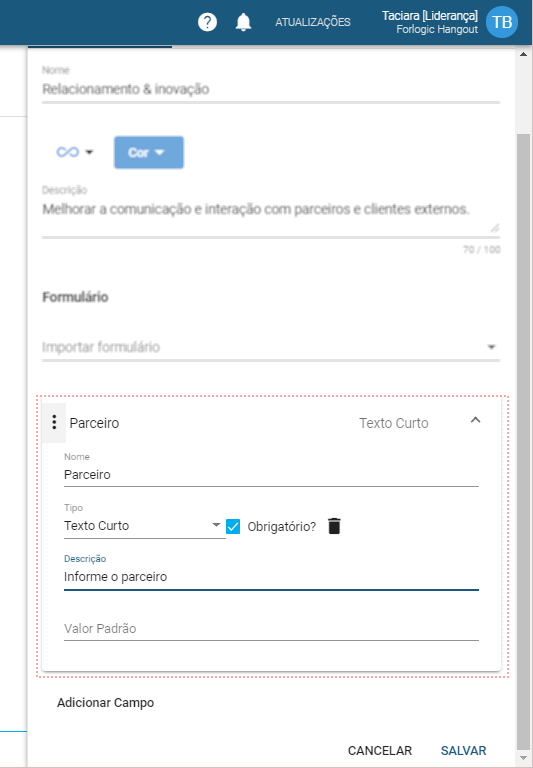Open the Tipo Texto Curto dropdown
The width and height of the screenshot is (533, 768).
[145, 526]
